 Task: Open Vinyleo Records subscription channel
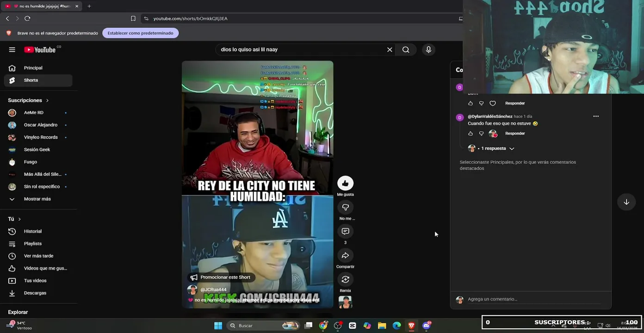click(38, 137)
